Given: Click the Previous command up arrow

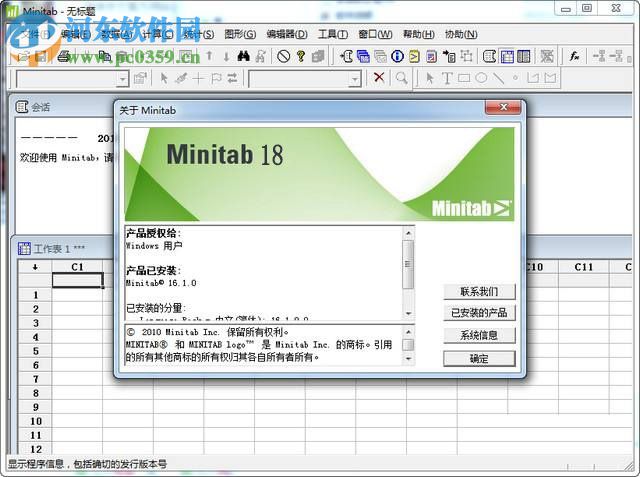Looking at the screenshot, I should point(209,56).
